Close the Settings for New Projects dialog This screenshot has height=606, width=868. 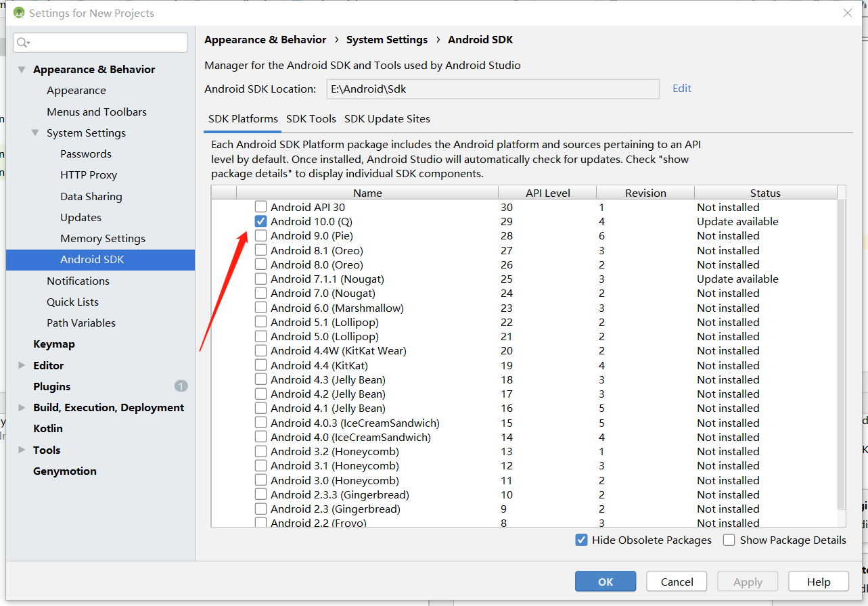(x=847, y=13)
